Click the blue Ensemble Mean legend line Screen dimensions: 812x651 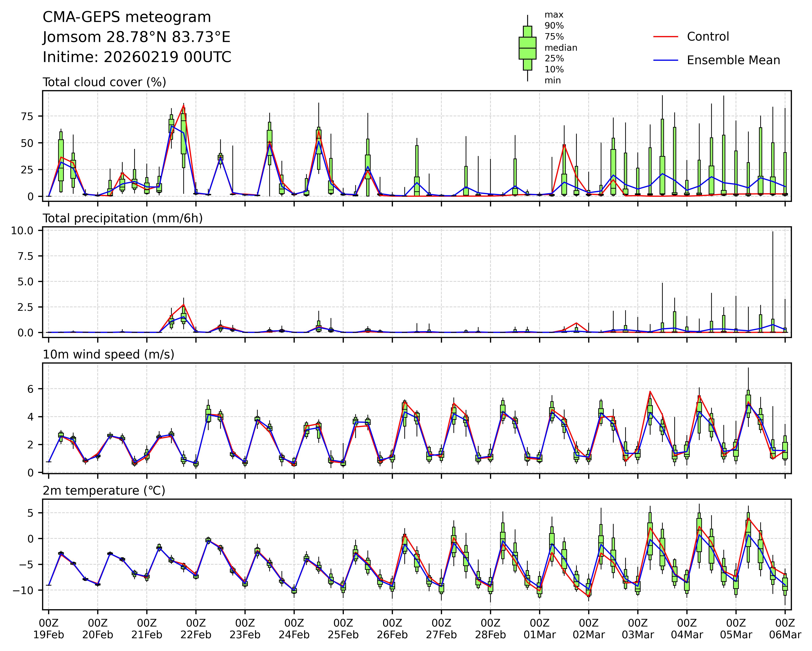pyautogui.click(x=665, y=60)
